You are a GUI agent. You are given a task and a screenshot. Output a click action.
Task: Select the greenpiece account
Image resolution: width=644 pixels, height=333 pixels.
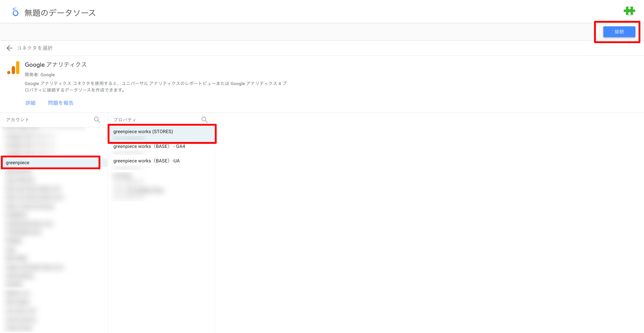tap(54, 163)
